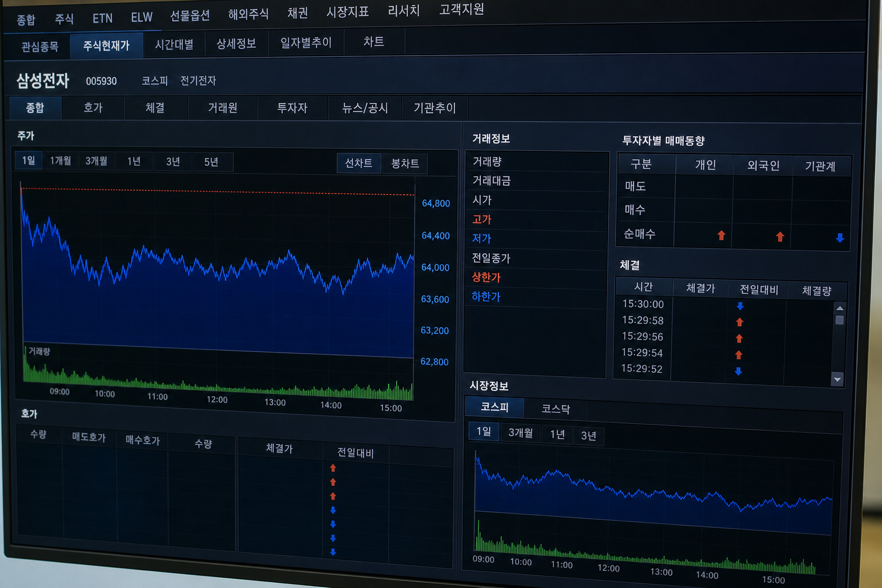Click the 매수호가 column header
882x588 pixels.
[x=142, y=440]
